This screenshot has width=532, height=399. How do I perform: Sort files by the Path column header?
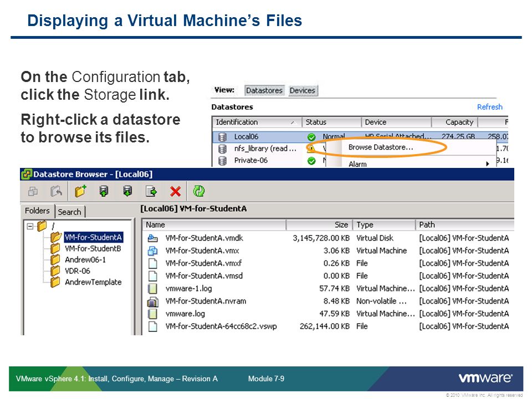click(x=465, y=225)
